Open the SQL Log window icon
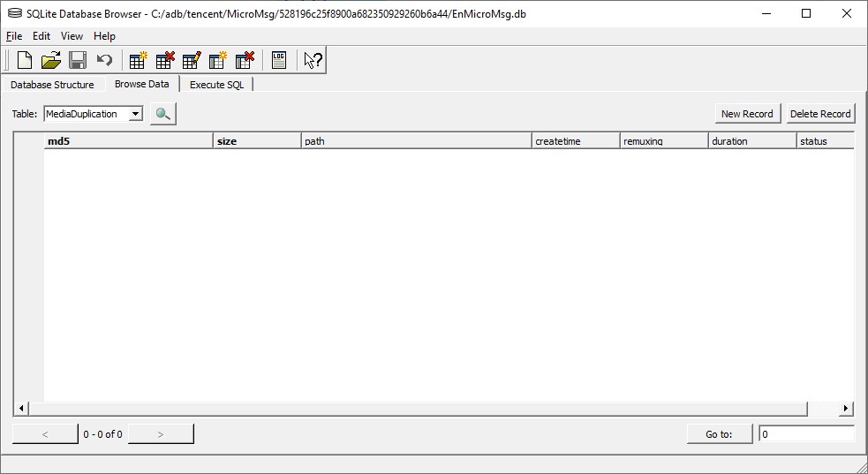 click(279, 60)
